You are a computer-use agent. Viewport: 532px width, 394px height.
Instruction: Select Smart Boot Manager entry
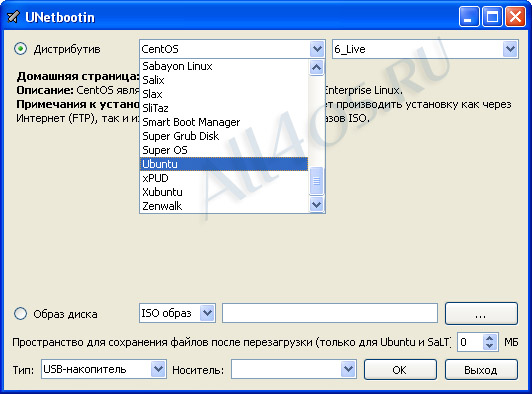tap(224, 122)
